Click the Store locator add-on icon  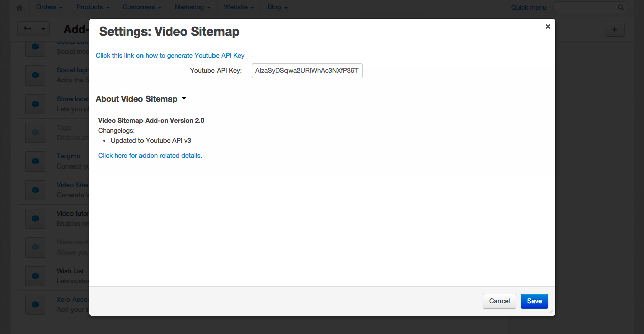(x=35, y=104)
